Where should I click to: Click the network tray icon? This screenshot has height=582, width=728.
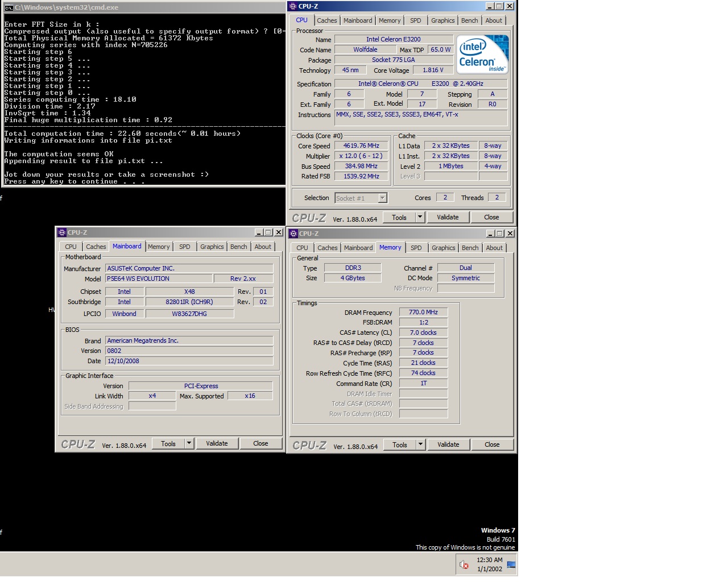pyautogui.click(x=511, y=564)
